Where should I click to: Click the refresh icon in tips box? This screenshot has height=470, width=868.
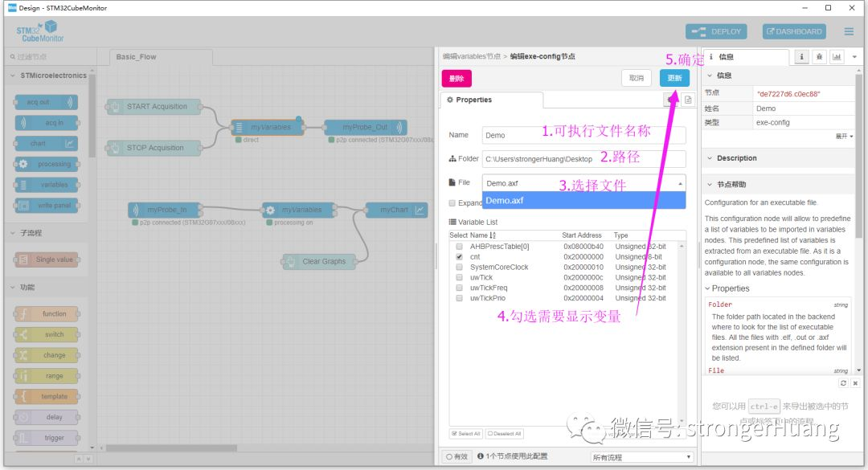tap(843, 383)
